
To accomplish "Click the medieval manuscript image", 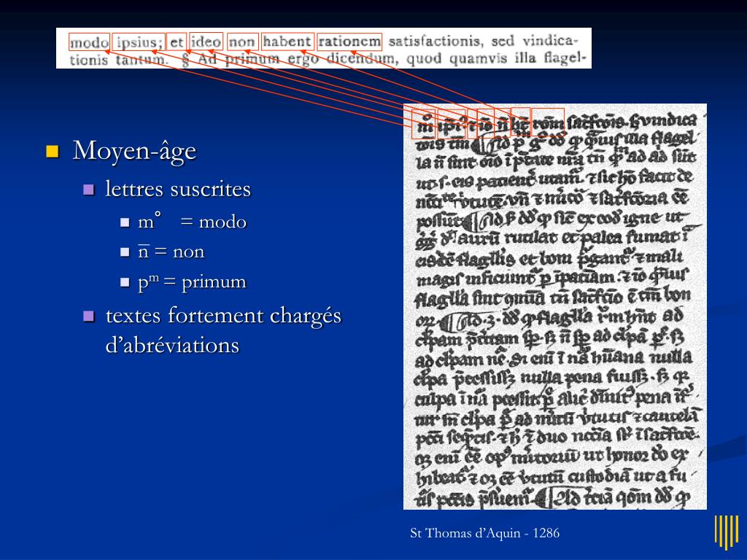I will click(x=555, y=307).
